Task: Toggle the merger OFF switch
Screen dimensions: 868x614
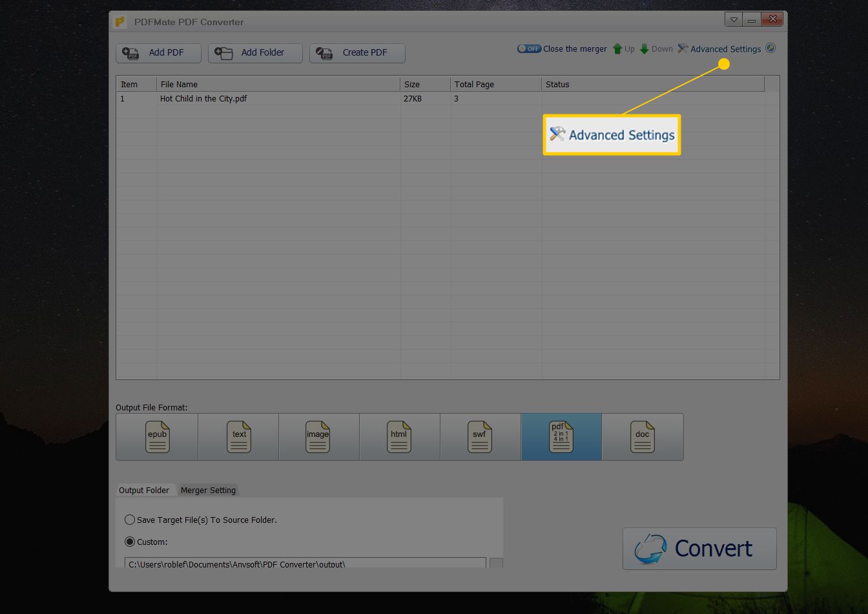Action: (529, 48)
